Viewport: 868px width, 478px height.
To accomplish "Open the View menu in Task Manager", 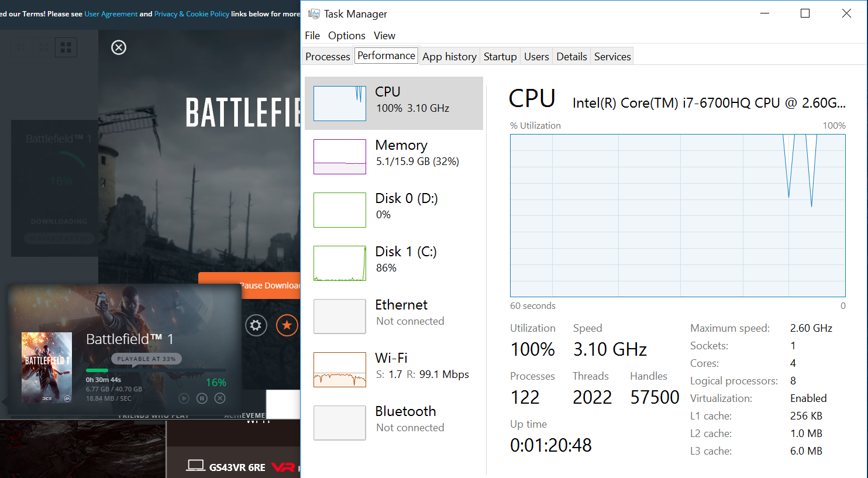I will 384,36.
